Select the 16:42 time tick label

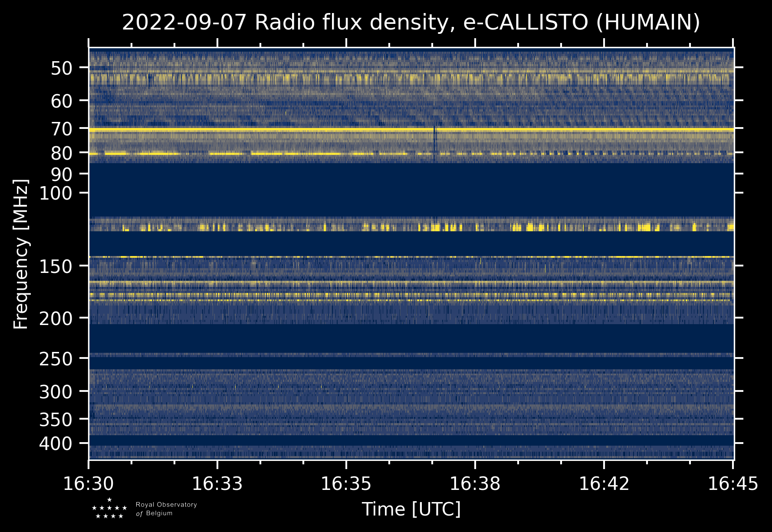coord(604,484)
